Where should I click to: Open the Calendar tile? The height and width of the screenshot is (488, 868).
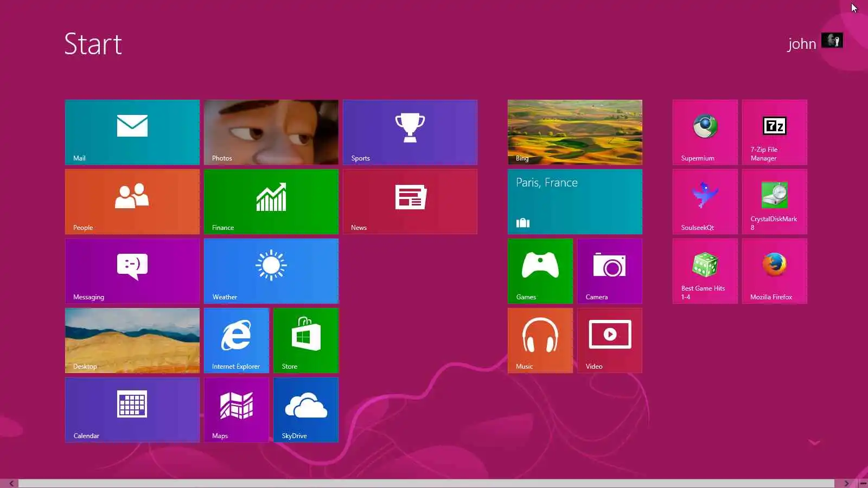point(132,410)
